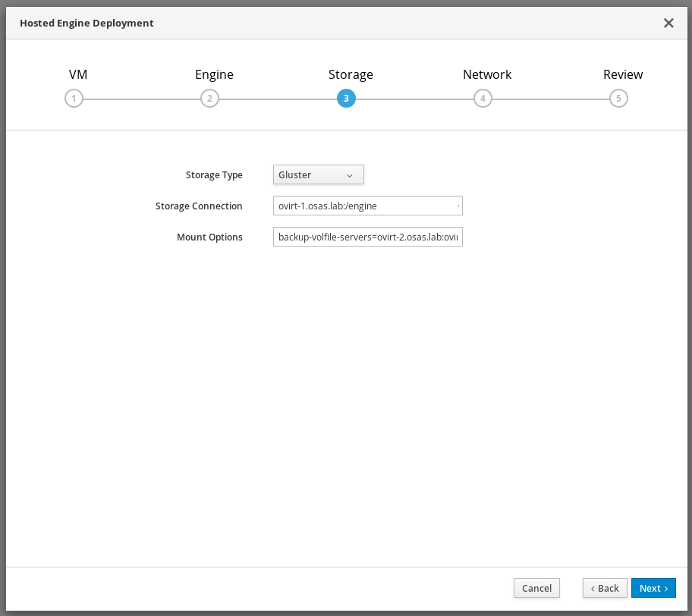
Task: Click into the Mount Options text field
Action: 367,237
